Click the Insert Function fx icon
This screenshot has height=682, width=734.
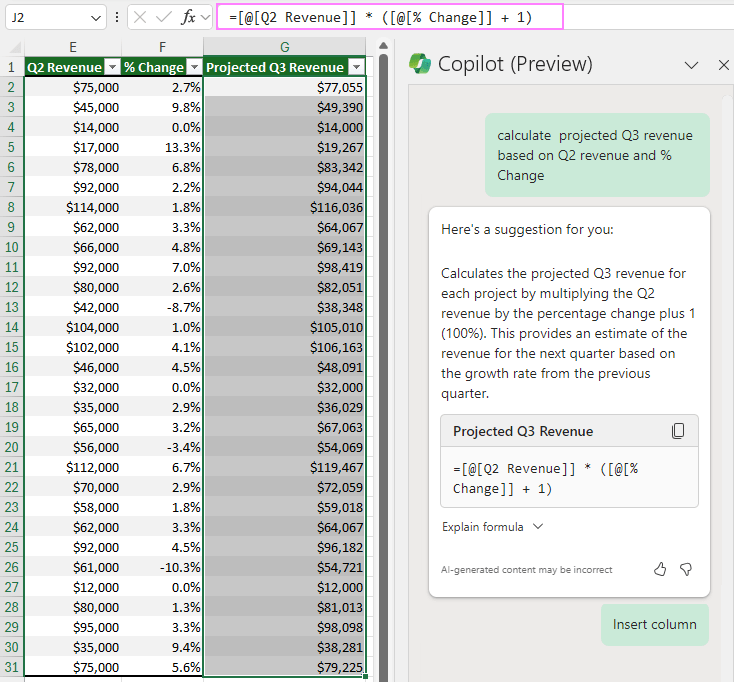[x=188, y=17]
